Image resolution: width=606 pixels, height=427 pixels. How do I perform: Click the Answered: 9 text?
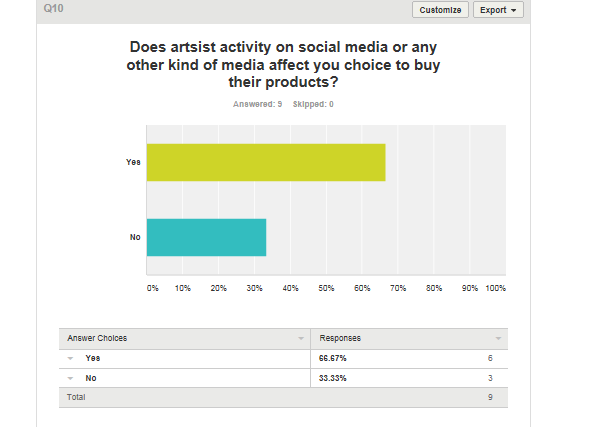pos(257,104)
